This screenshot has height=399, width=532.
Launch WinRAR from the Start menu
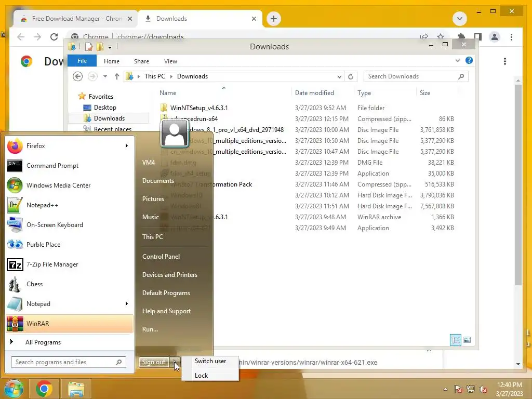pyautogui.click(x=70, y=323)
